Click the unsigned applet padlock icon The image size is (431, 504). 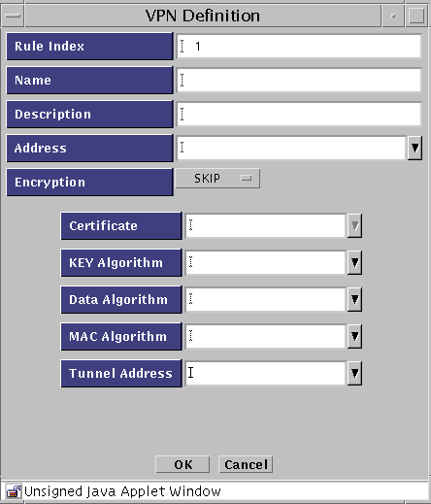[x=14, y=491]
